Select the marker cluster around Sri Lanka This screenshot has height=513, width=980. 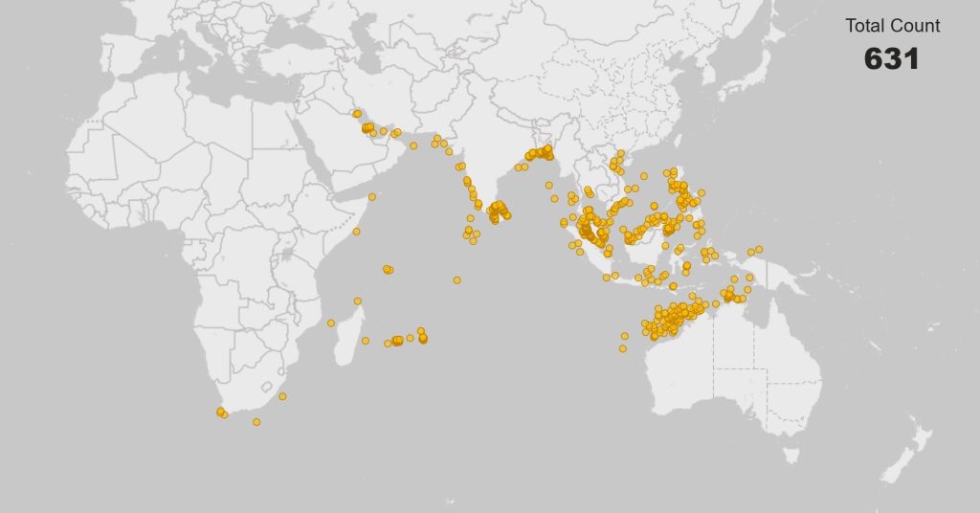point(496,212)
